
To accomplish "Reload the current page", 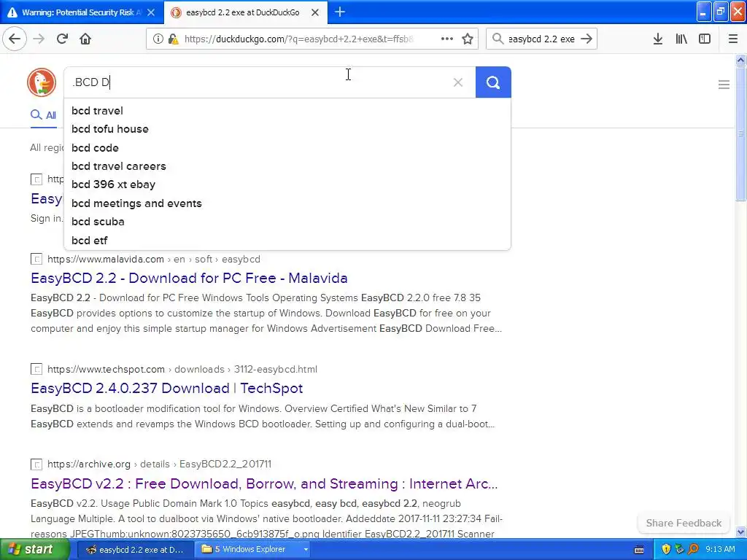I will (62, 39).
